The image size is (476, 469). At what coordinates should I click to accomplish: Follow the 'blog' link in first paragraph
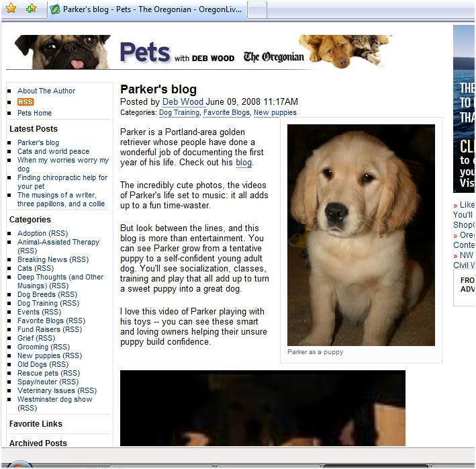click(244, 163)
